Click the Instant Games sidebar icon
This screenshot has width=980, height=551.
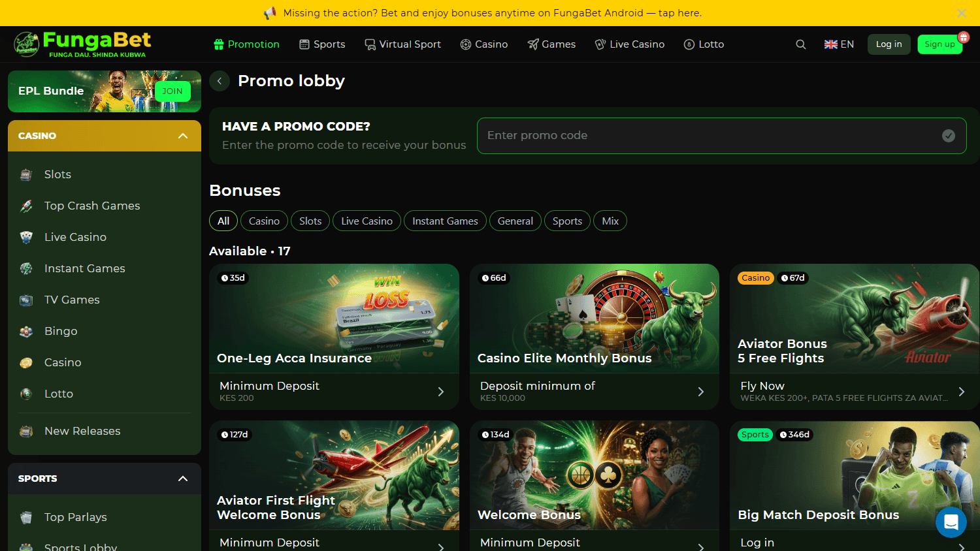tap(26, 268)
